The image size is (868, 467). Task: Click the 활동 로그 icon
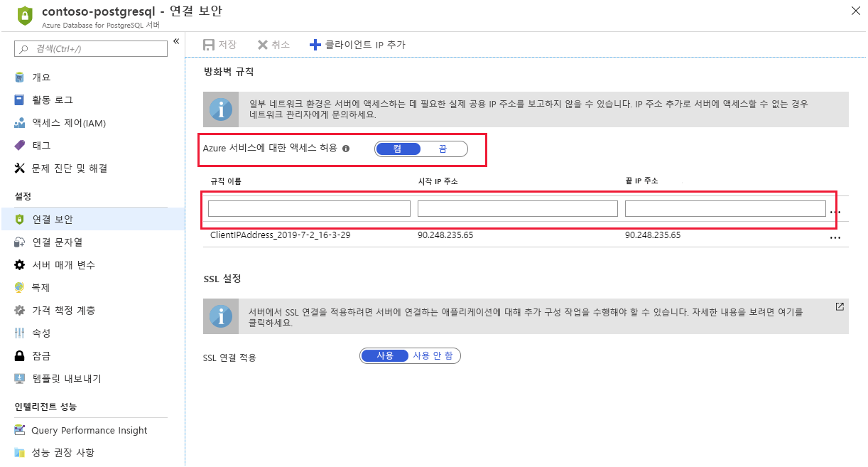coord(20,100)
